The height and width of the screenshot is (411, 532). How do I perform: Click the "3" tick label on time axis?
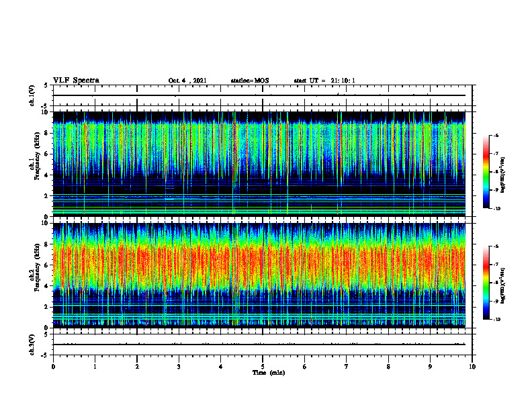pos(179,367)
